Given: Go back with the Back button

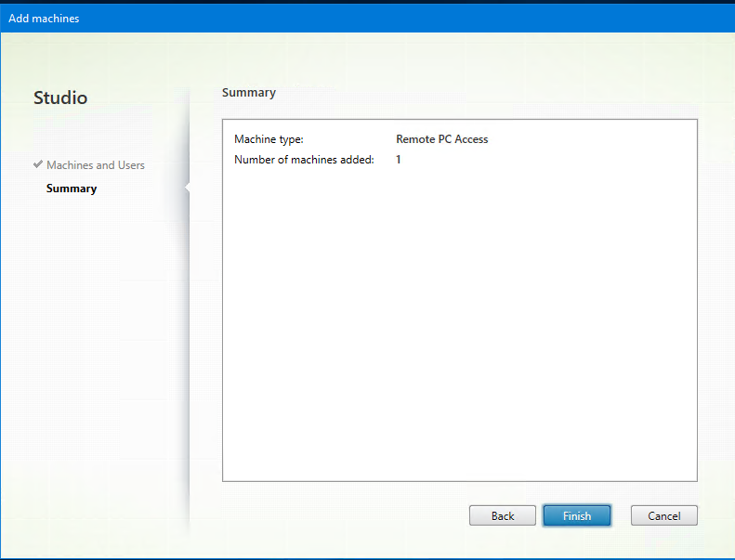Looking at the screenshot, I should tap(502, 515).
